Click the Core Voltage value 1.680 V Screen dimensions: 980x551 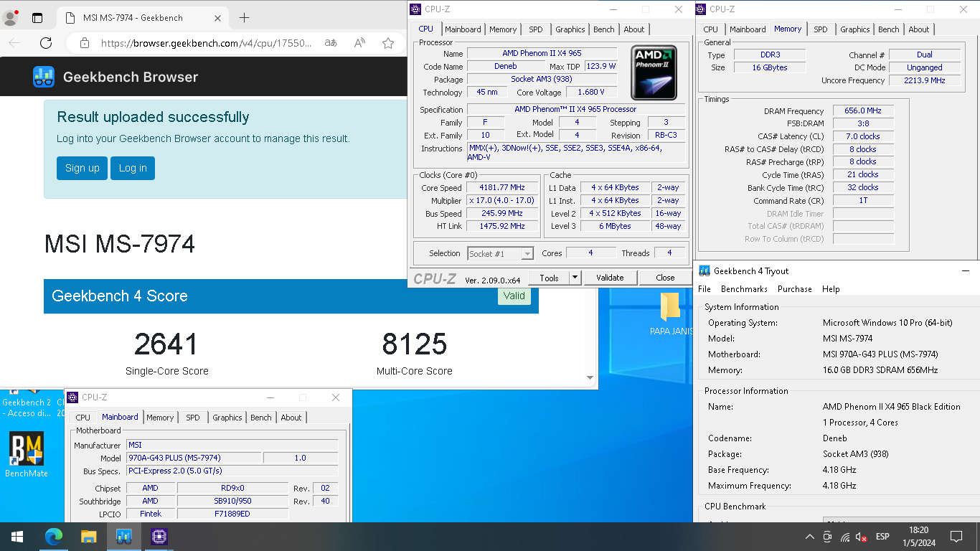tap(591, 93)
